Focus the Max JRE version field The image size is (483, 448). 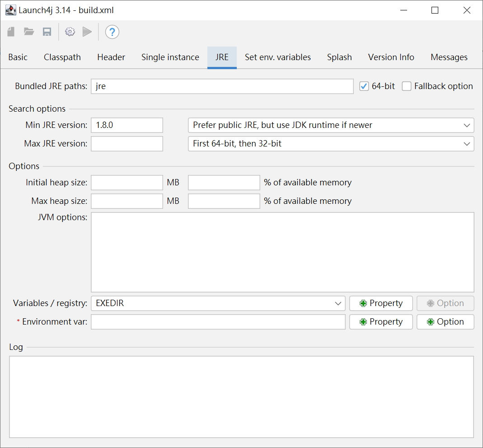(127, 144)
